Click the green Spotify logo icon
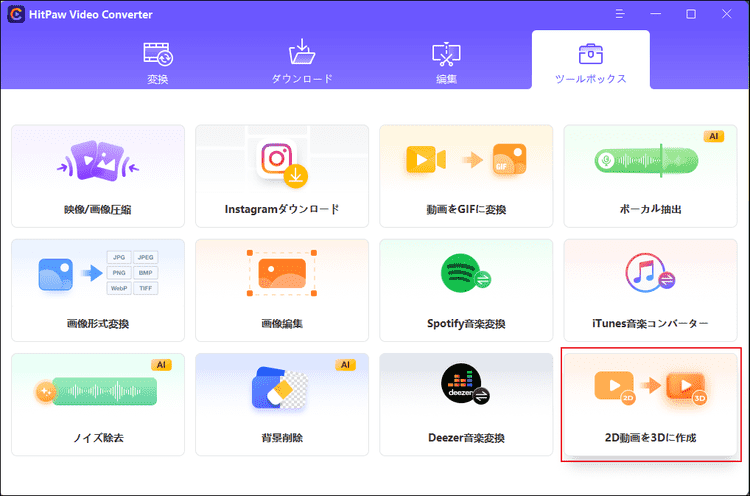750x496 pixels. click(x=465, y=273)
